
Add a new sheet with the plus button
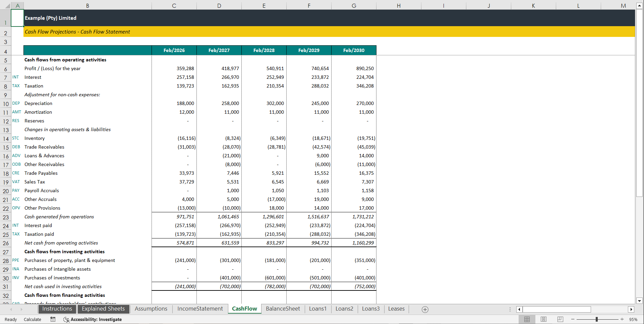click(425, 309)
